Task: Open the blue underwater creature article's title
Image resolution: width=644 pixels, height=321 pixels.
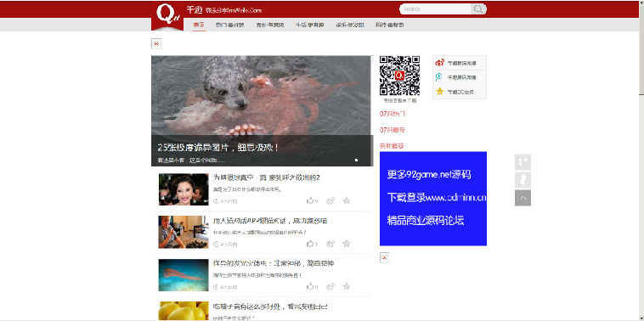Action: (274, 263)
